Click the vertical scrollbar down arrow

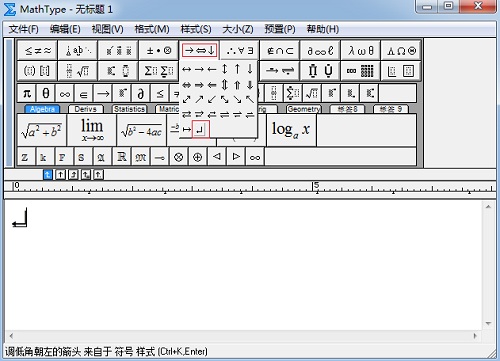tap(488, 323)
